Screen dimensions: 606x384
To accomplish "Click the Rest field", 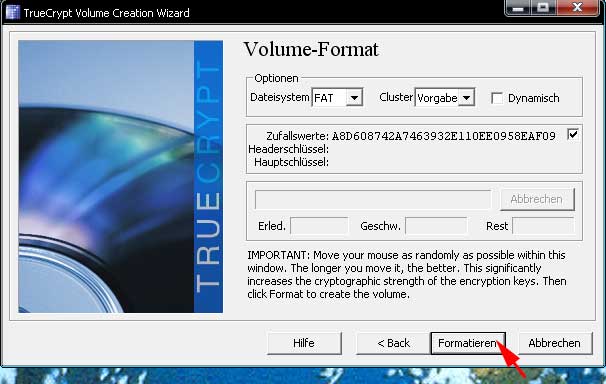I will [543, 226].
